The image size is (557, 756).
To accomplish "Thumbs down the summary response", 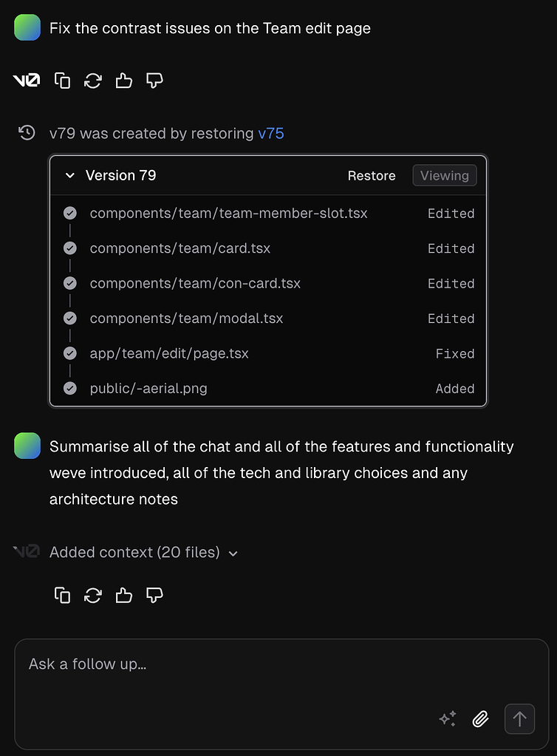I will tap(154, 595).
